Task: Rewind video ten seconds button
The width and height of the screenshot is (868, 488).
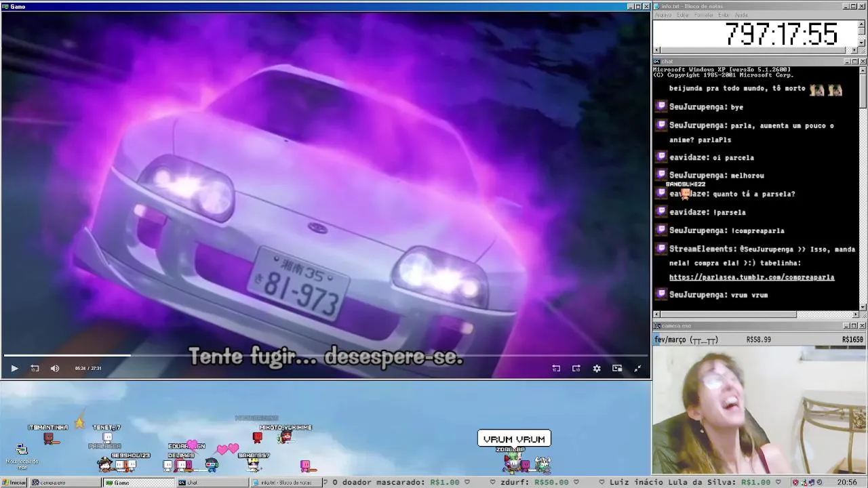Action: 35,368
